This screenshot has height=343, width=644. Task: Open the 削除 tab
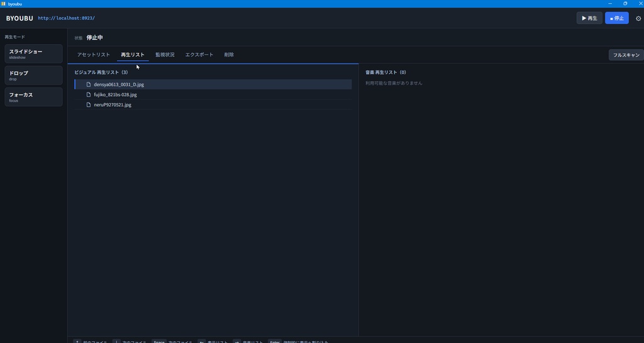point(229,55)
